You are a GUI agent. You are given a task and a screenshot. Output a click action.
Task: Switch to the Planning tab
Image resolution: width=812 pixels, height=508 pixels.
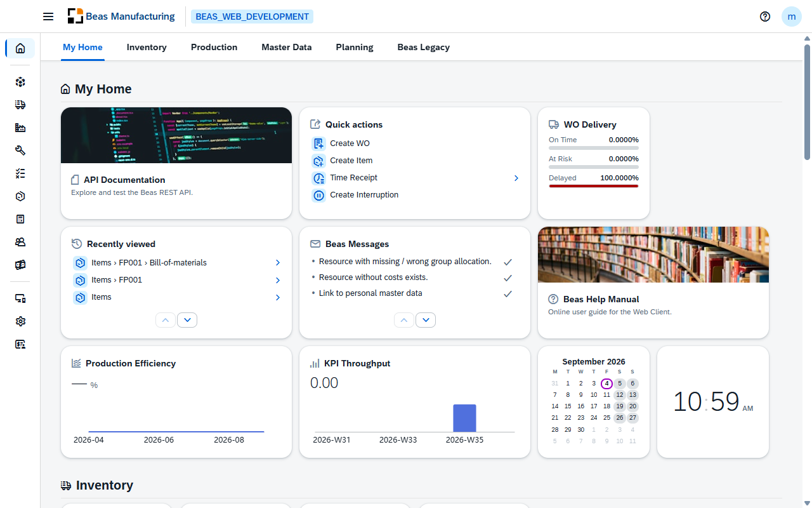[x=355, y=47]
